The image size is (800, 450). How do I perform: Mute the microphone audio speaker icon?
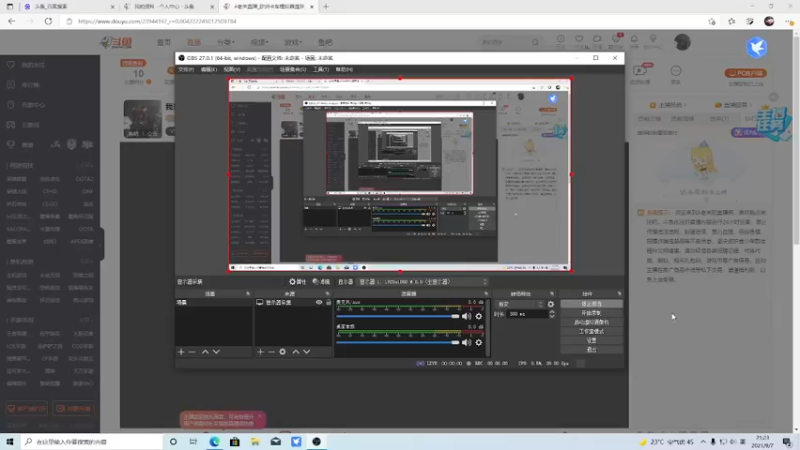(466, 316)
